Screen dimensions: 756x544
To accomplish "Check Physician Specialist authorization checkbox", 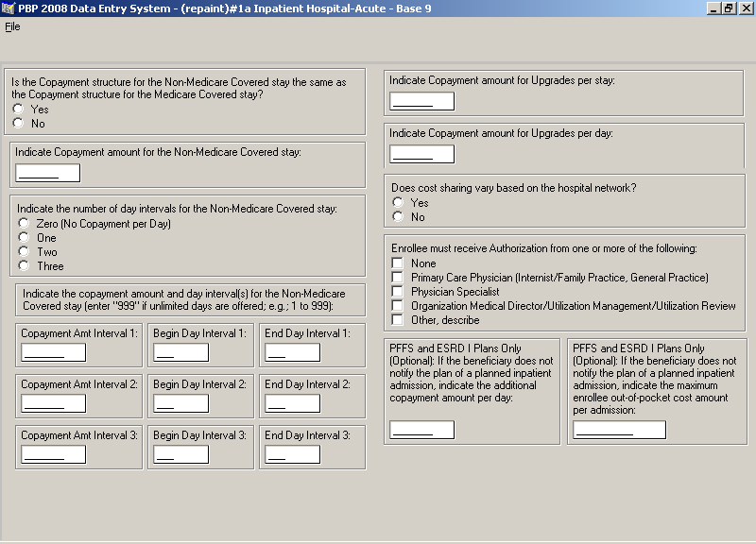I will click(397, 291).
